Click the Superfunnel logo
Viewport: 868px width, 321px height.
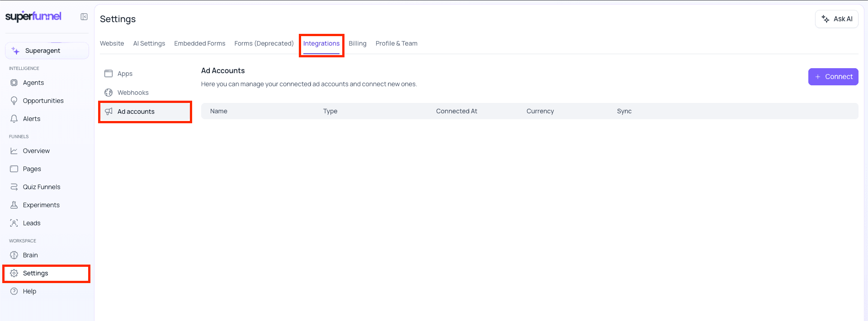[33, 16]
